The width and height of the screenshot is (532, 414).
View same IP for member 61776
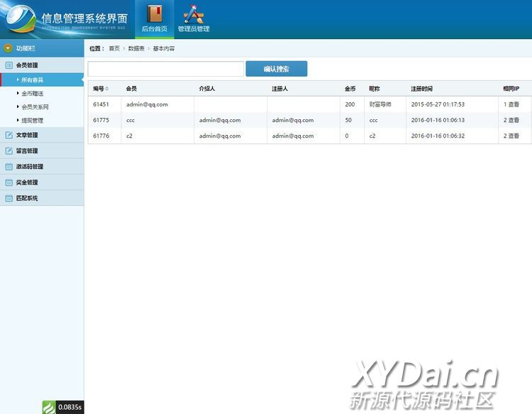point(514,136)
